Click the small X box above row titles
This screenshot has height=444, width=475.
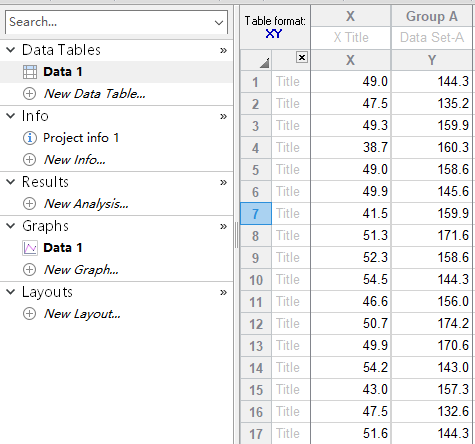pyautogui.click(x=302, y=57)
